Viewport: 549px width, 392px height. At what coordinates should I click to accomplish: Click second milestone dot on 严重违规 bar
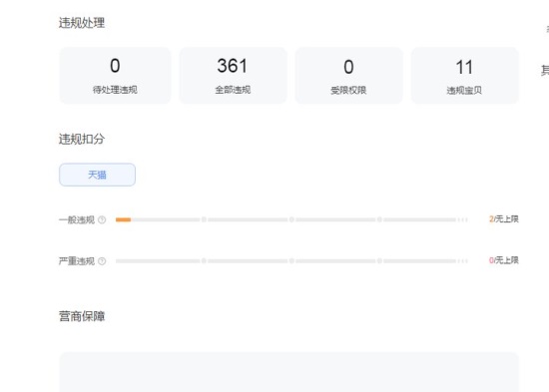point(291,260)
